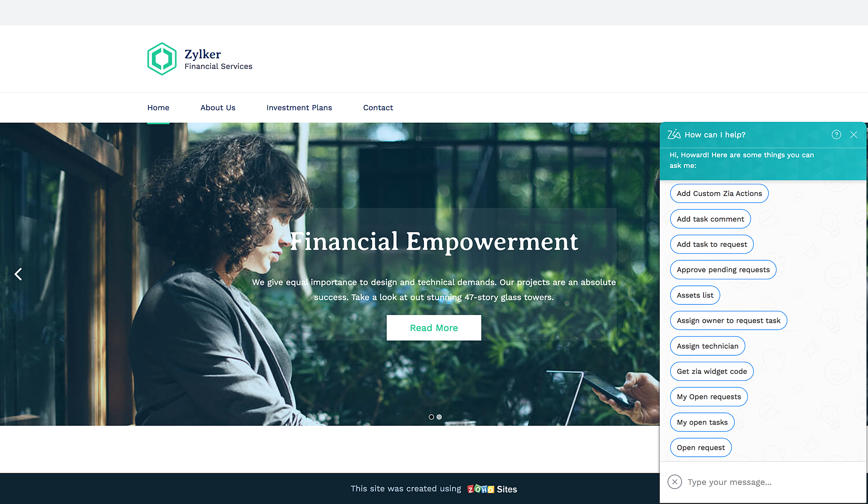Click 'Approve pending requests' quick action

coord(723,269)
